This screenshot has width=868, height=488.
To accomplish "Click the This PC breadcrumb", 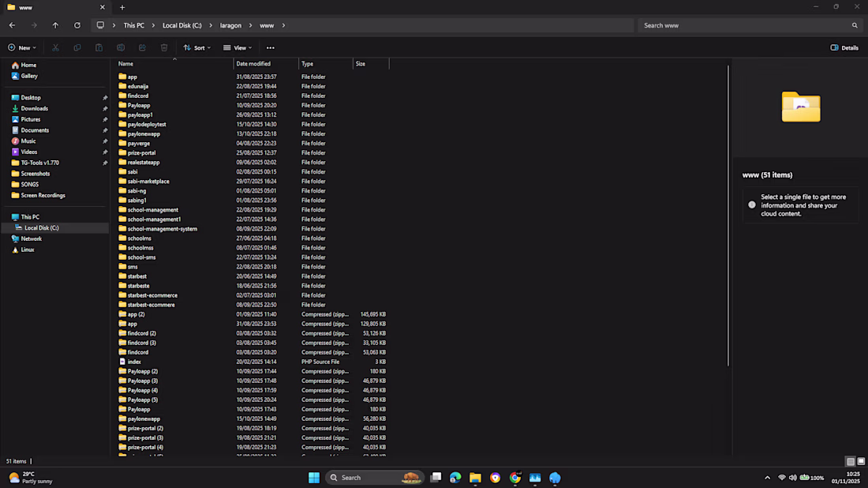I will click(x=134, y=25).
